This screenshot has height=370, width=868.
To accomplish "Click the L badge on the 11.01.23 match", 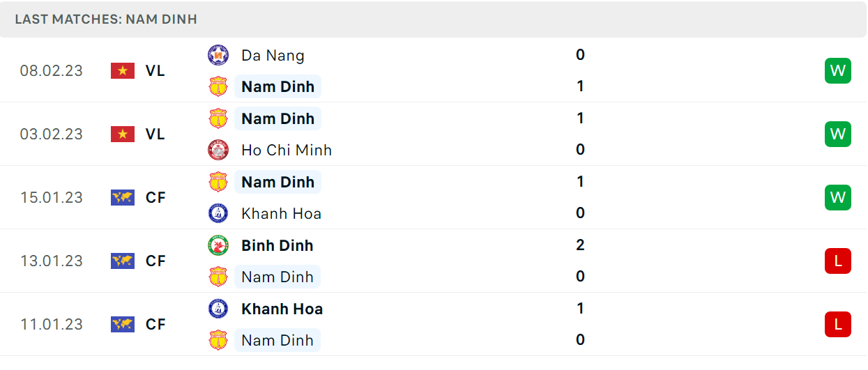I will pyautogui.click(x=838, y=324).
